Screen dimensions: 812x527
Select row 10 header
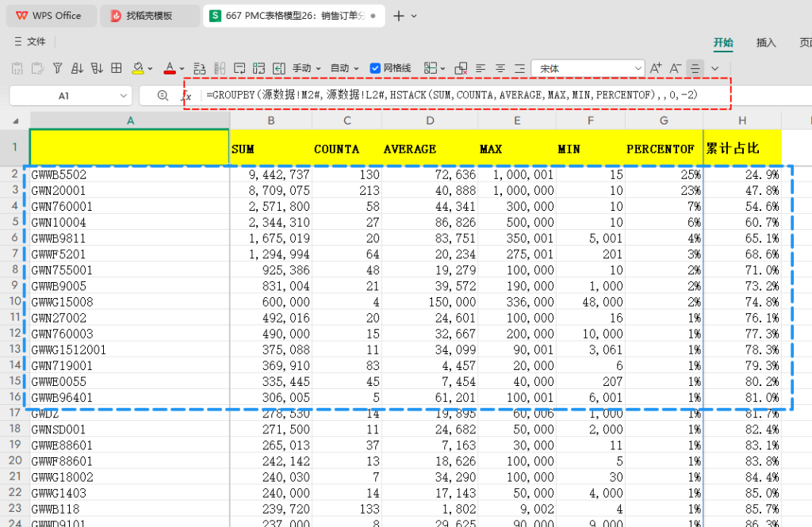tap(14, 302)
